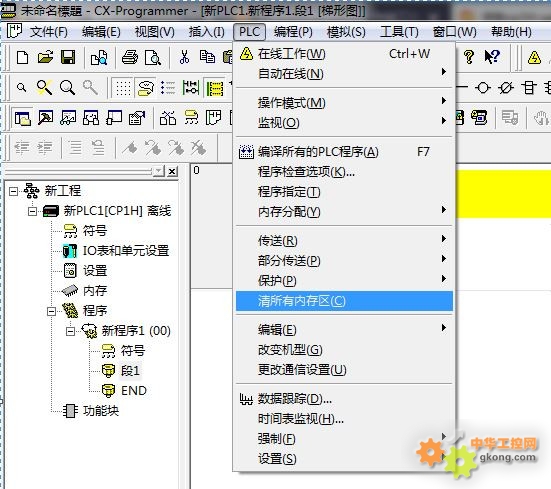This screenshot has height=489, width=551.
Task: Select 设置 under 新PLC1 in project tree
Action: pos(95,271)
